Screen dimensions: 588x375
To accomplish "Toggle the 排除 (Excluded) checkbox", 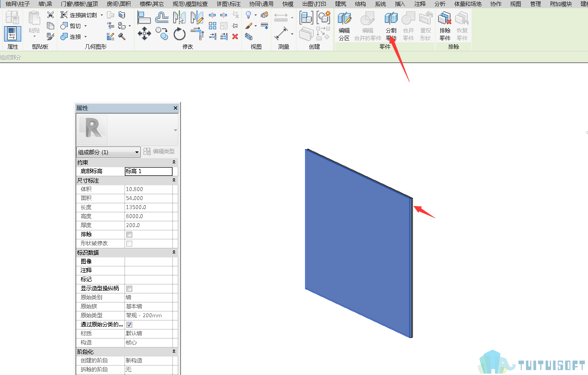I will (x=130, y=234).
